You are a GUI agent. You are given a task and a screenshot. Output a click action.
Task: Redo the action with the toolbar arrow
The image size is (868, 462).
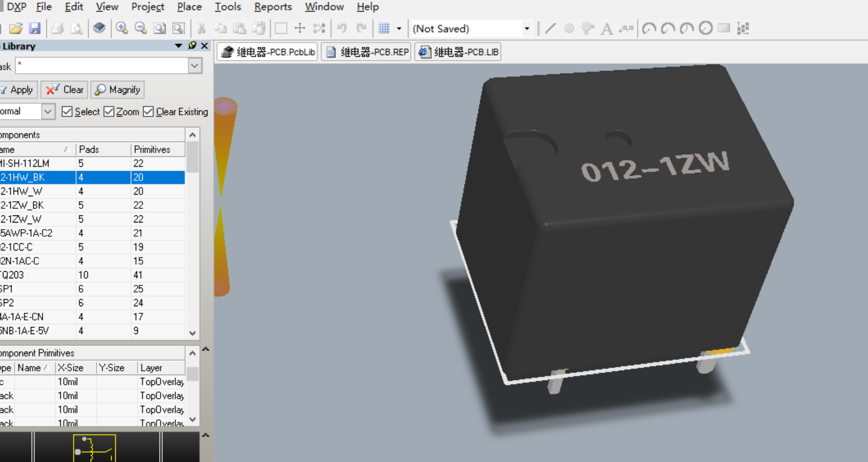[361, 28]
